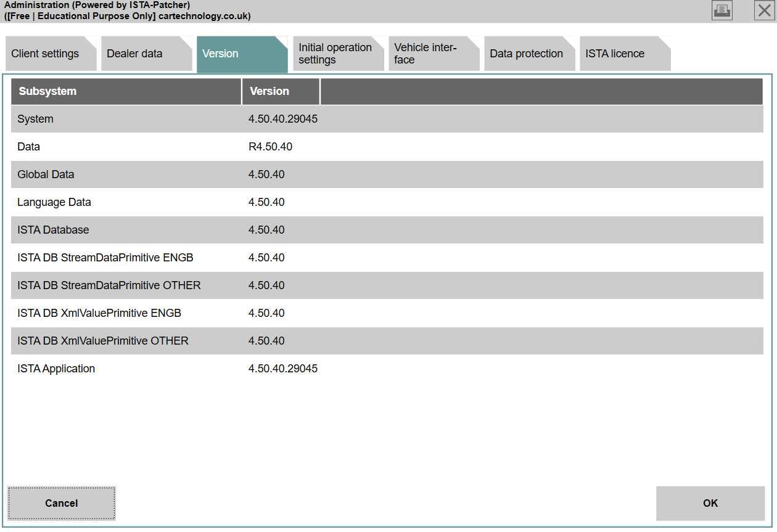Click Language Data version value 4.50.40
The height and width of the screenshot is (532, 777).
point(266,202)
